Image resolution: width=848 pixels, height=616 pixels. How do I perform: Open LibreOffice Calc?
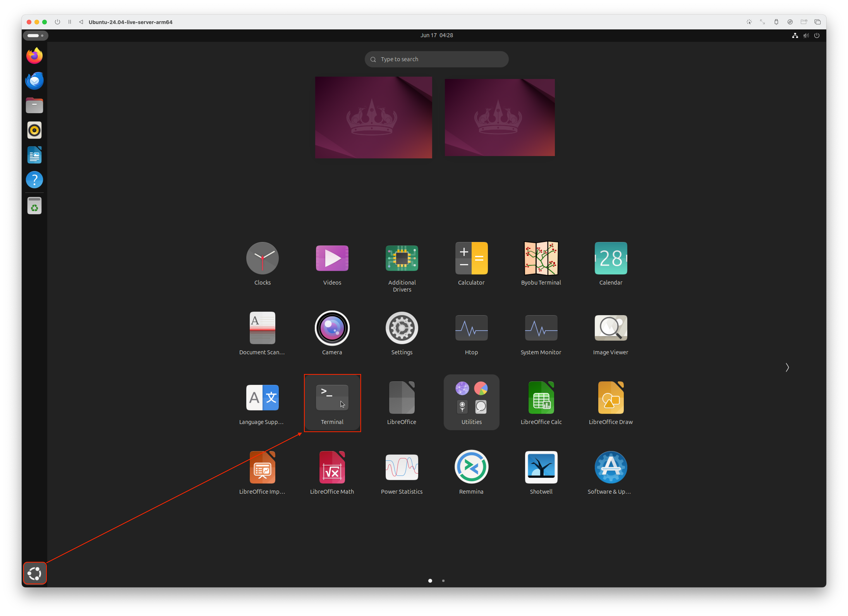click(541, 398)
